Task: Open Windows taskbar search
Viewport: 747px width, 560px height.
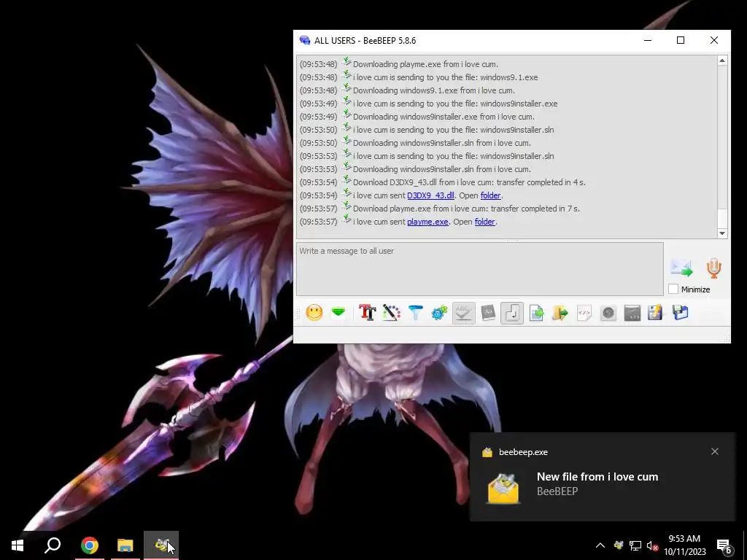Action: [x=53, y=545]
